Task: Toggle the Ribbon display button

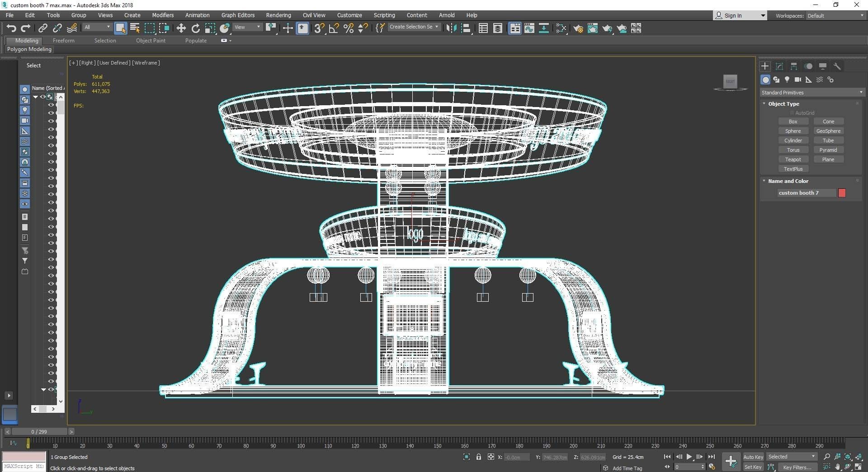Action: 514,28
